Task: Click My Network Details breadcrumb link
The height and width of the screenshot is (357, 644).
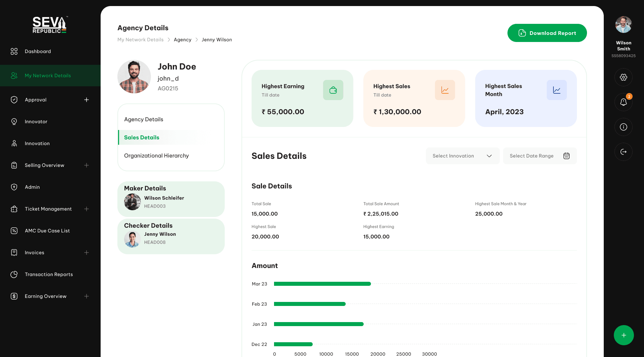Action: (141, 40)
